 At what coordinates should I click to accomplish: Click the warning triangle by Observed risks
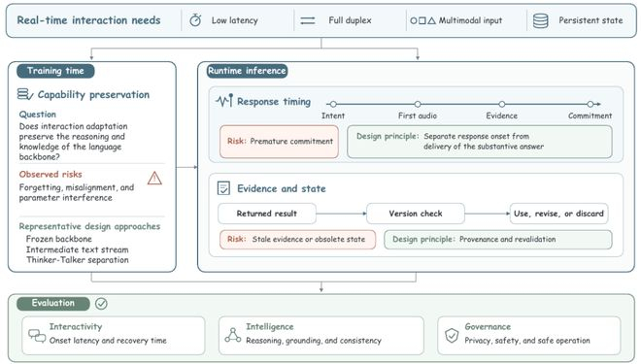[154, 179]
